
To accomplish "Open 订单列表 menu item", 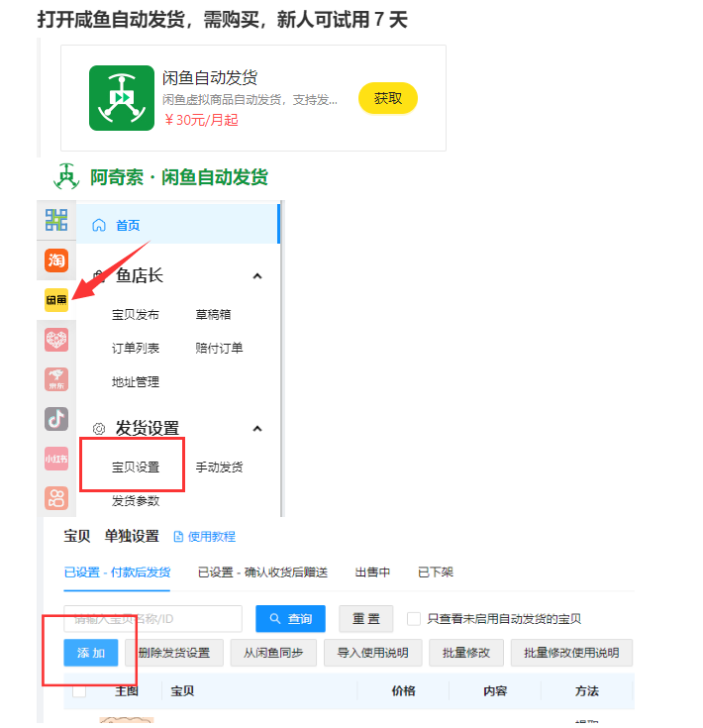I will click(136, 349).
